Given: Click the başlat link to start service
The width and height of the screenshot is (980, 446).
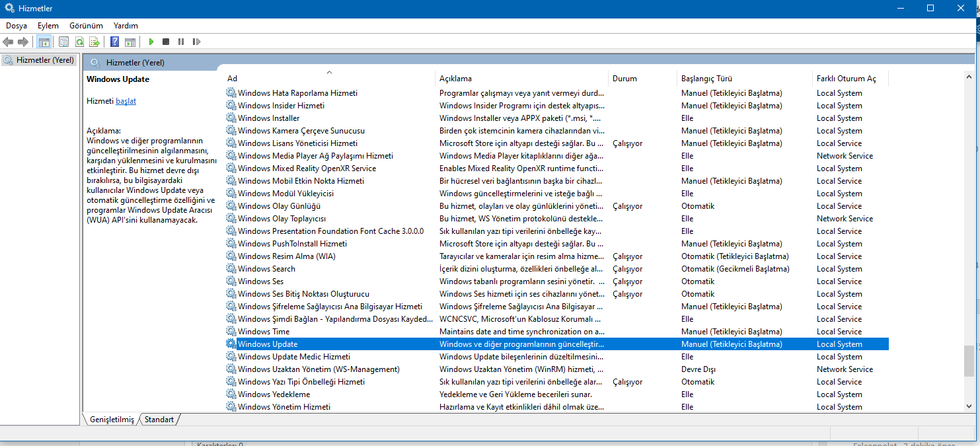Looking at the screenshot, I should click(126, 101).
